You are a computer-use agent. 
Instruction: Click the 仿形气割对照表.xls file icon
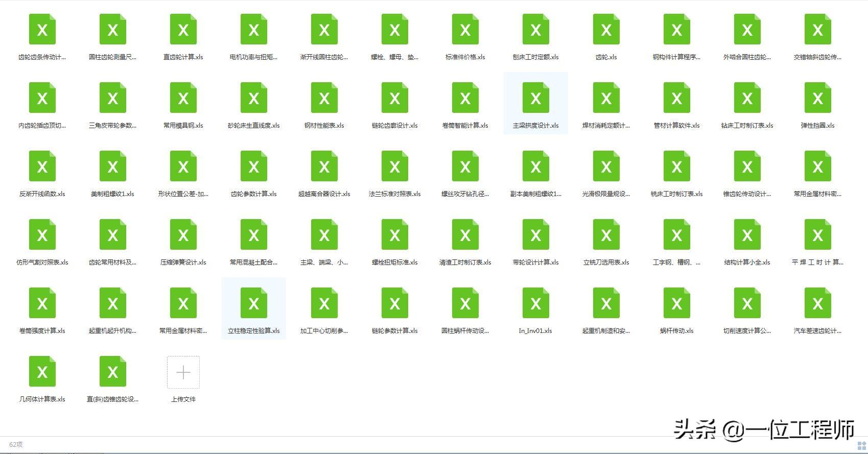[x=42, y=235]
